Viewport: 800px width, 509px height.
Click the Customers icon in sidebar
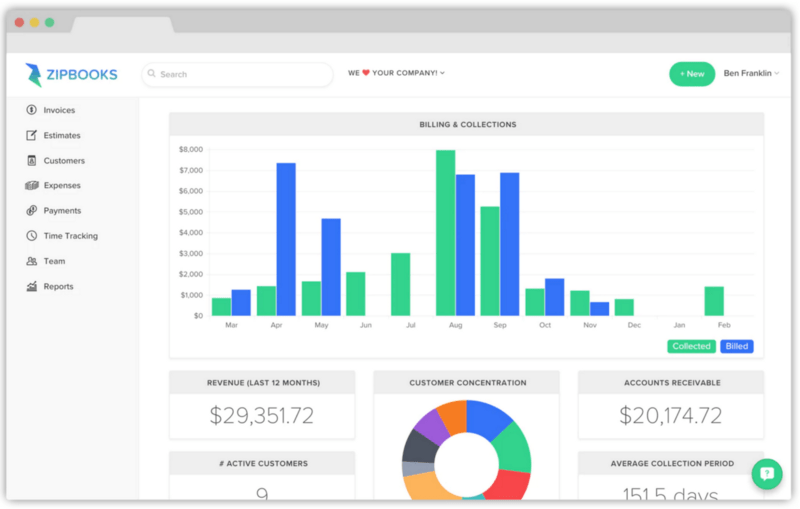32,160
